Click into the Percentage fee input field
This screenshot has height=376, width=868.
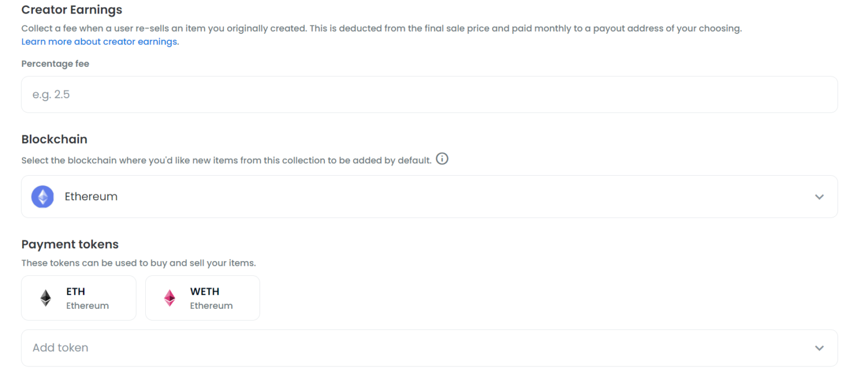(x=428, y=94)
